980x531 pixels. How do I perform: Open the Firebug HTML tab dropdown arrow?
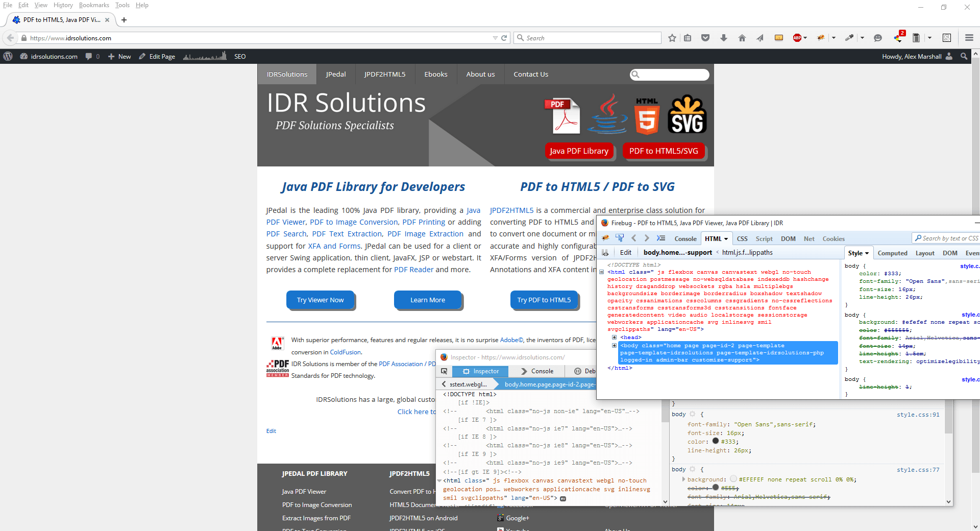(726, 239)
